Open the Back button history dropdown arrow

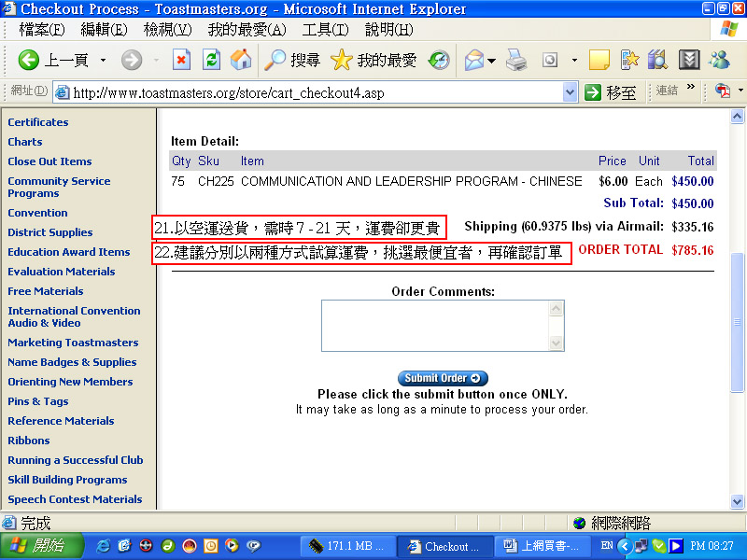coord(103,61)
